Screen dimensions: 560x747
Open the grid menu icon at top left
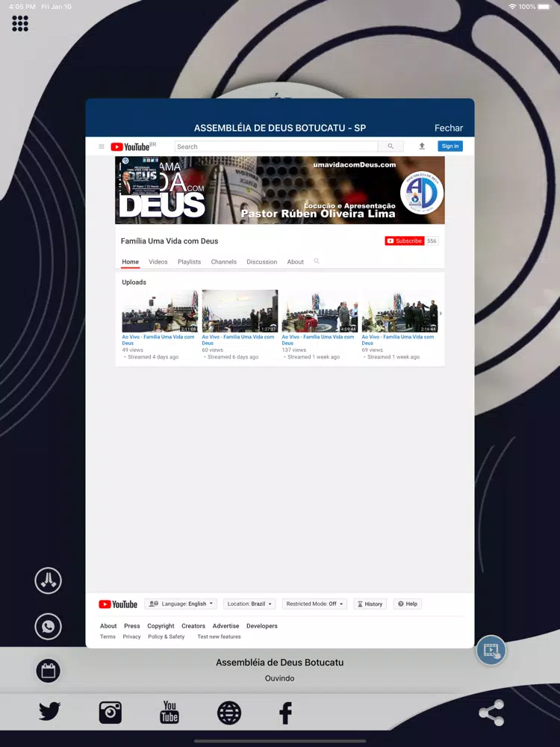point(20,23)
